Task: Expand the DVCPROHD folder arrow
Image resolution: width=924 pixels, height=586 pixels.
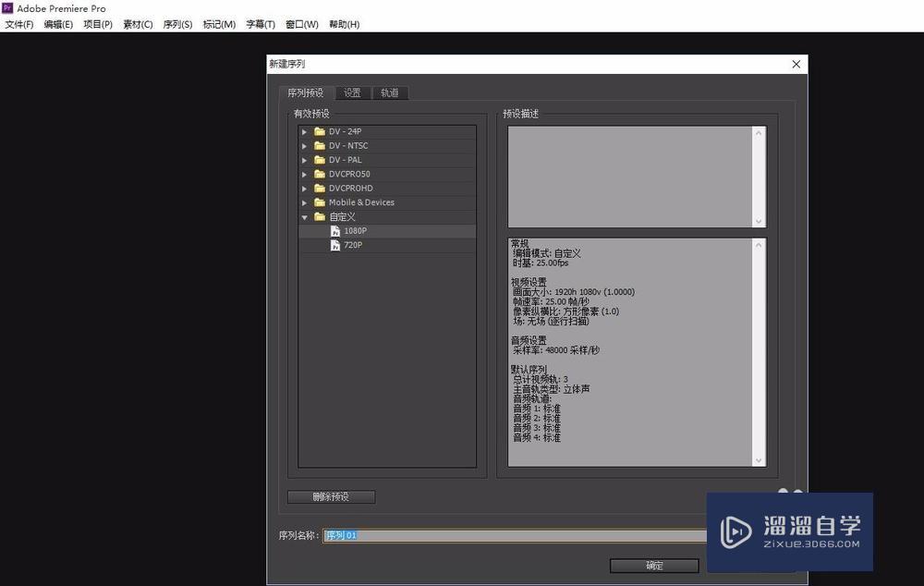Action: (305, 188)
